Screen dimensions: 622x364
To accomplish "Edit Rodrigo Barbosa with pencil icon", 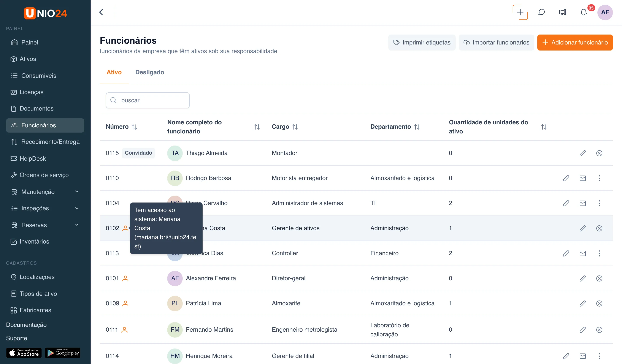I will coord(566,178).
